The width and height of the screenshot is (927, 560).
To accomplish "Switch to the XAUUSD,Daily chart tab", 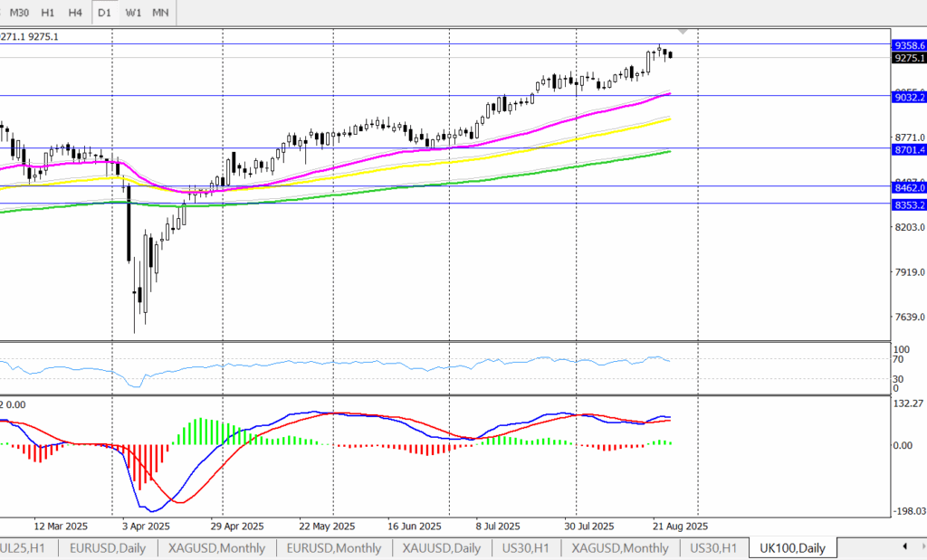I will 442,548.
